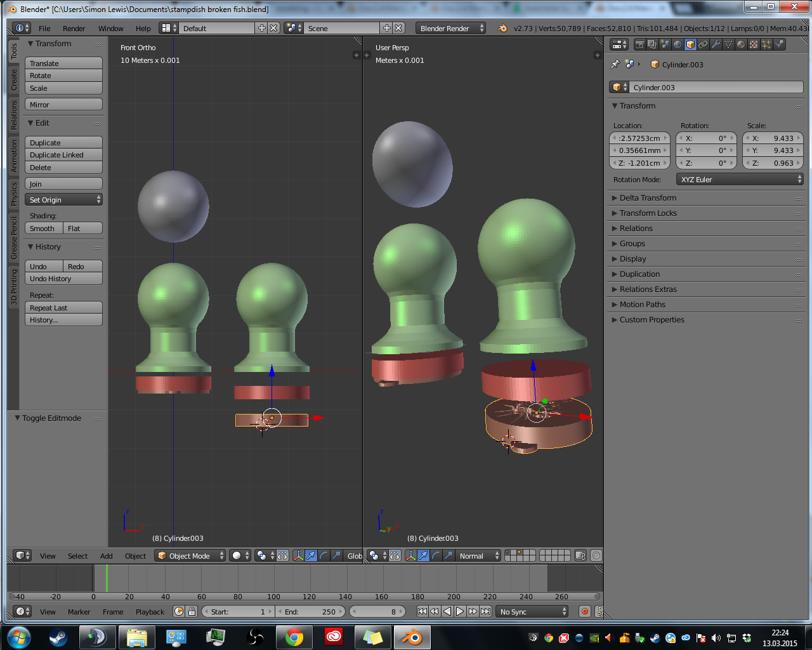Open the Render Layers properties tab

pyautogui.click(x=652, y=44)
